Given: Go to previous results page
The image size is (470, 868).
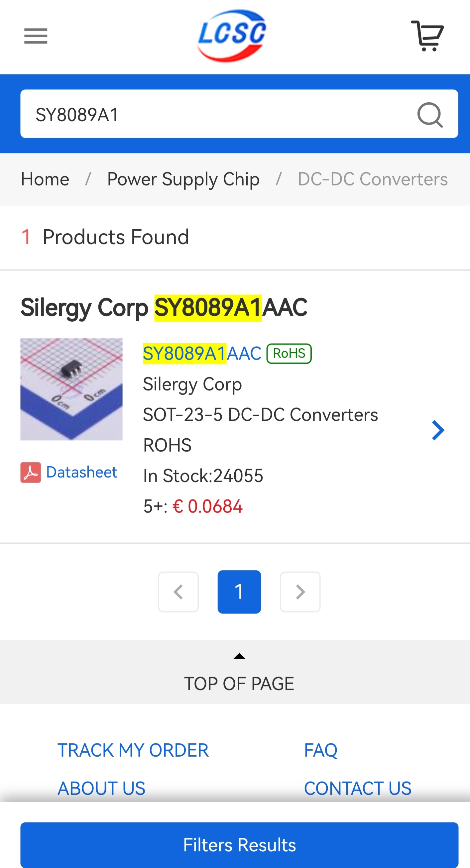Looking at the screenshot, I should click(178, 592).
